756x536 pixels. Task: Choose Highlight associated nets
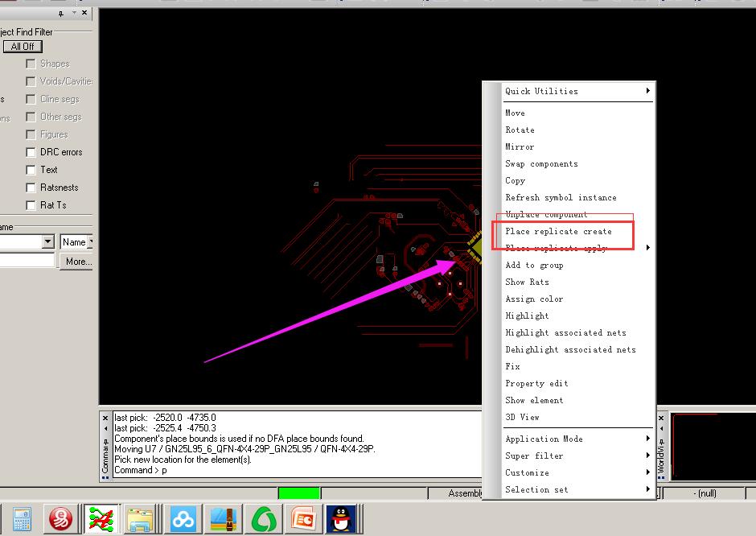pos(577,332)
